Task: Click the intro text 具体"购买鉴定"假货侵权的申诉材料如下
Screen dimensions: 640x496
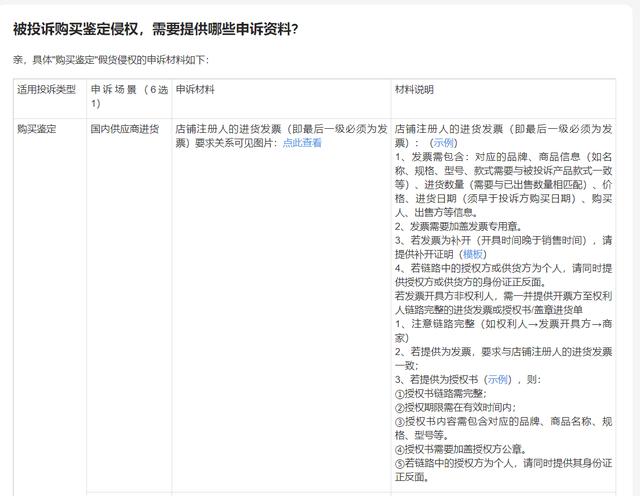Action: point(120,60)
